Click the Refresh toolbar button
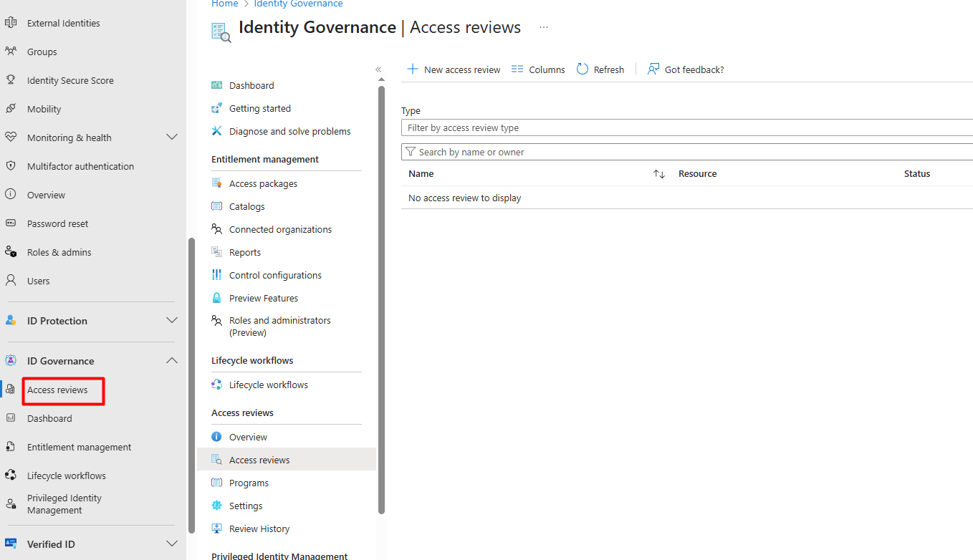Screen dimensions: 973x560 click(x=600, y=69)
